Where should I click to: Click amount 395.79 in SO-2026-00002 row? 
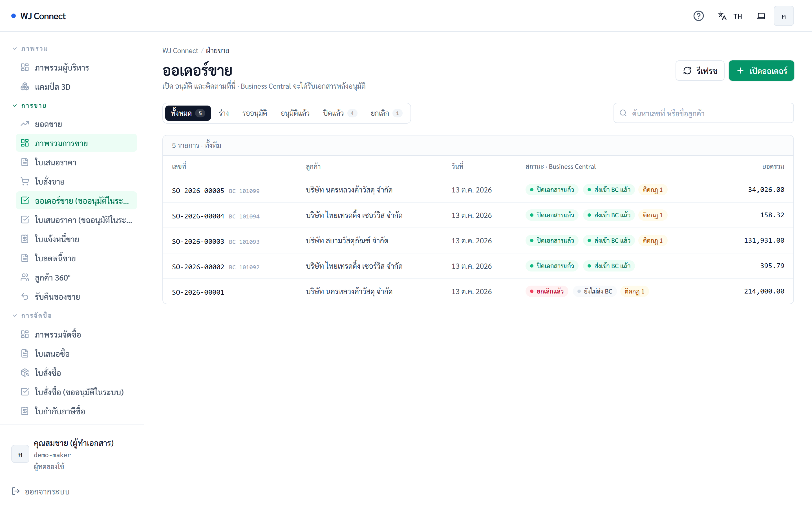coord(772,266)
